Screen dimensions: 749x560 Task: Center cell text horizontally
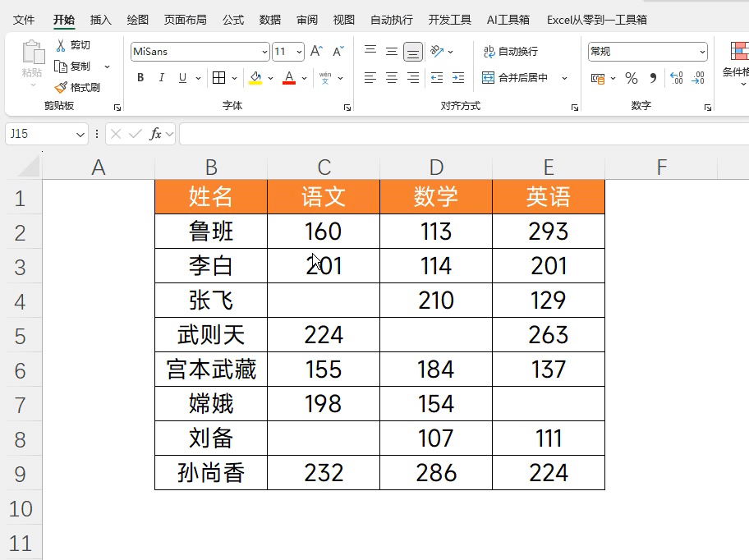point(392,78)
